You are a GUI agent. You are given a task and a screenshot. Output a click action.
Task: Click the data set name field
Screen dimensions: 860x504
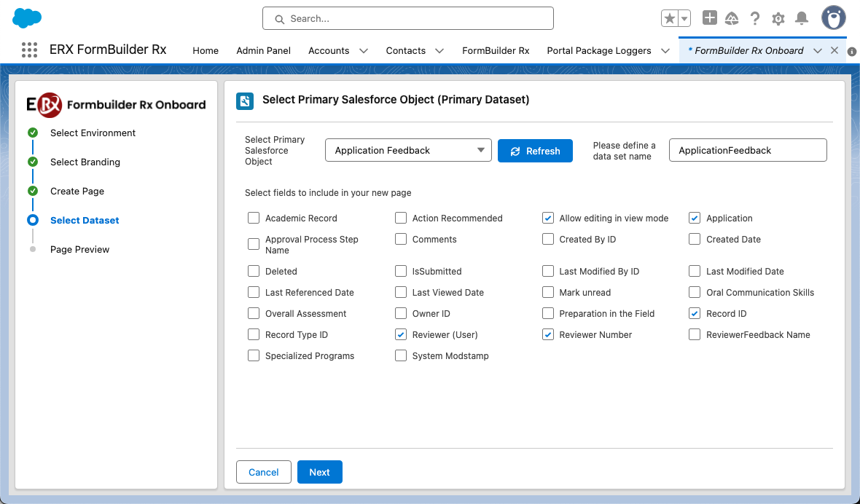(747, 151)
